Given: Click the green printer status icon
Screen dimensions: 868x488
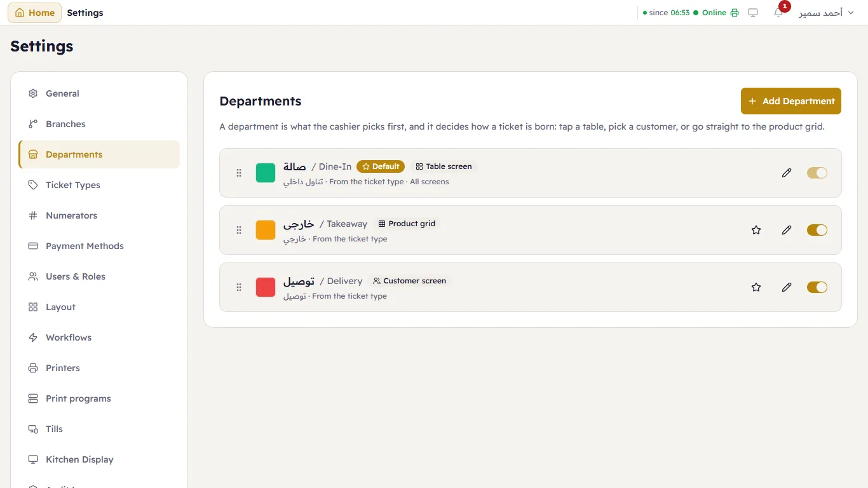Looking at the screenshot, I should [735, 13].
